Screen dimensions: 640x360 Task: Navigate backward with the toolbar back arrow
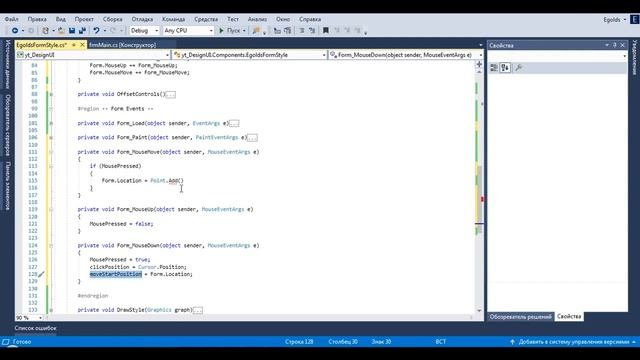[15, 31]
